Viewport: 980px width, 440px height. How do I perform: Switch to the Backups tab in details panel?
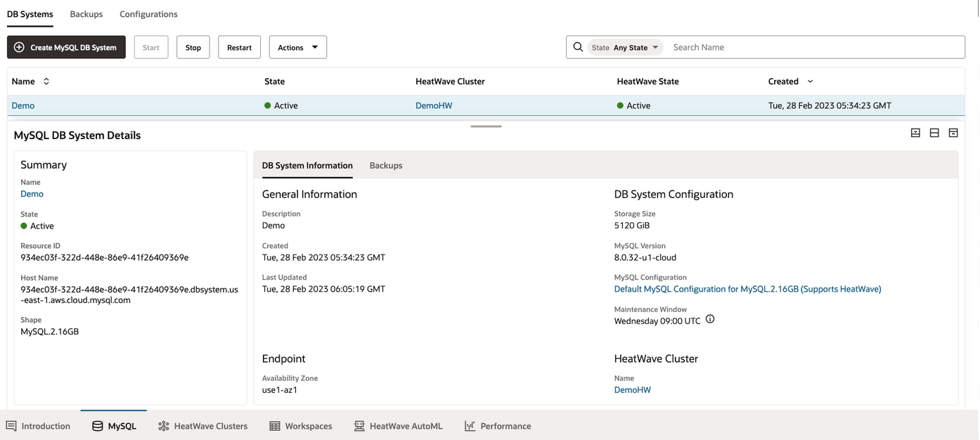point(386,166)
